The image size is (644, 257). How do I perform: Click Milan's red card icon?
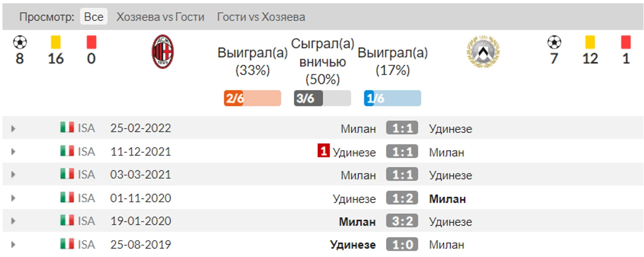[x=91, y=42]
